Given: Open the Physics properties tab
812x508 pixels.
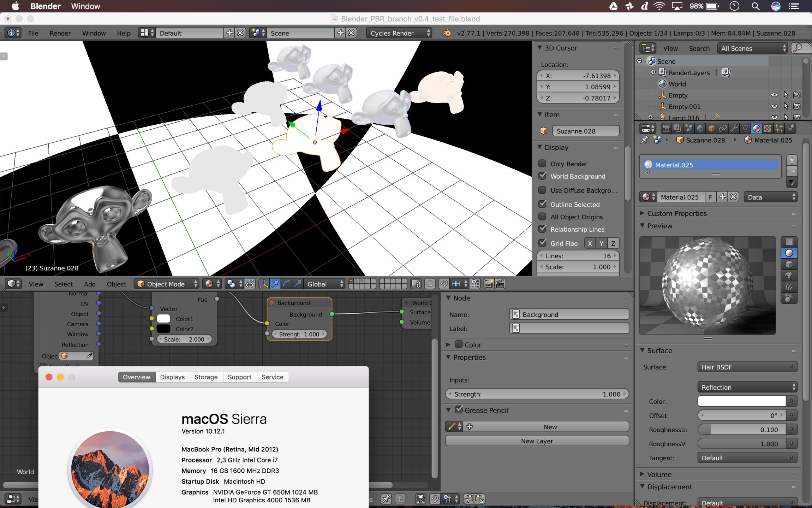Looking at the screenshot, I should (x=790, y=128).
